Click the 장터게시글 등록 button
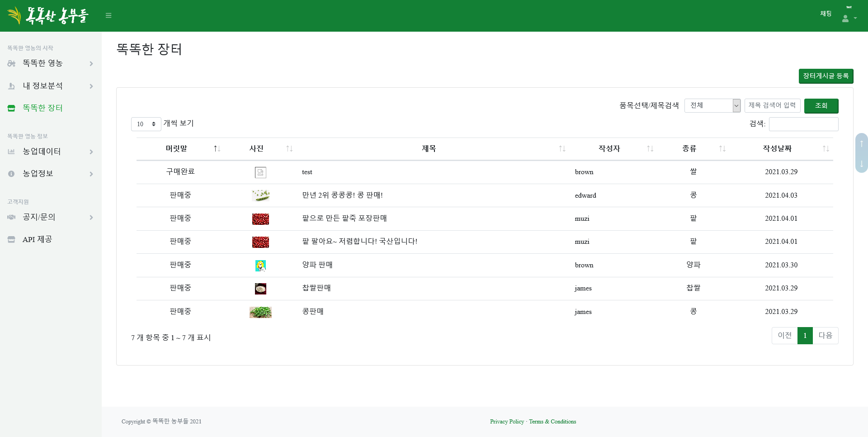This screenshot has height=437, width=868. click(826, 76)
